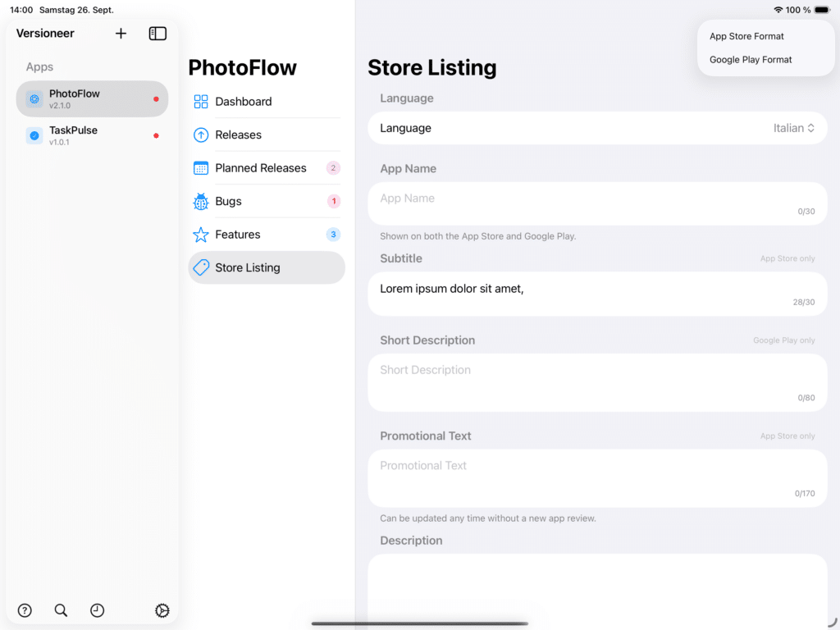Click the PhotoFlow column heading
840x630 pixels.
[x=242, y=67]
